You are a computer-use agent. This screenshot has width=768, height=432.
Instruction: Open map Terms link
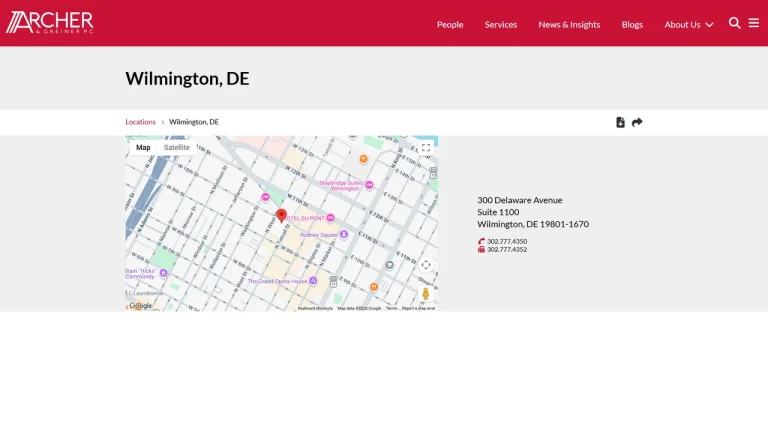point(391,308)
